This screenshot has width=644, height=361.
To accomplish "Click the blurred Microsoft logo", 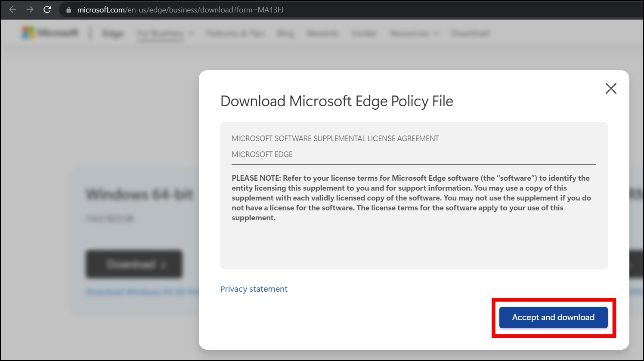I will (50, 33).
